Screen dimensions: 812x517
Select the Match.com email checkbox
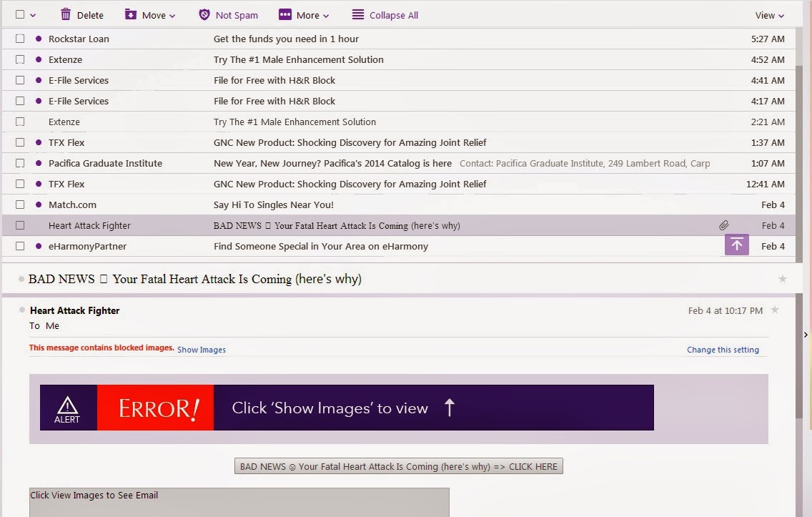click(20, 205)
